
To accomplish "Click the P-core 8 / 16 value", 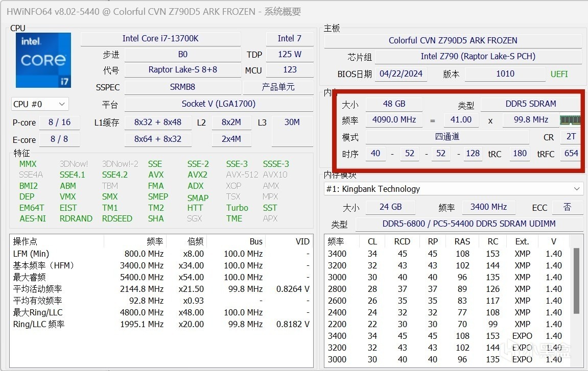I will point(59,122).
